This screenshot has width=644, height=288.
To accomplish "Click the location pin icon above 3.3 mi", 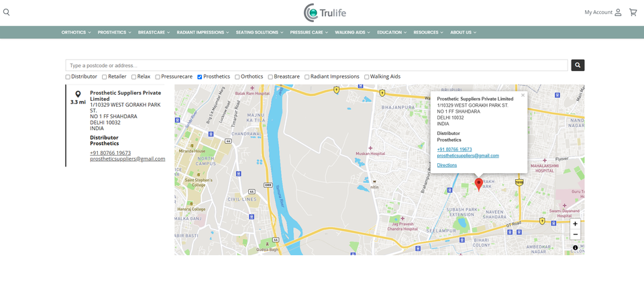I will pyautogui.click(x=78, y=95).
